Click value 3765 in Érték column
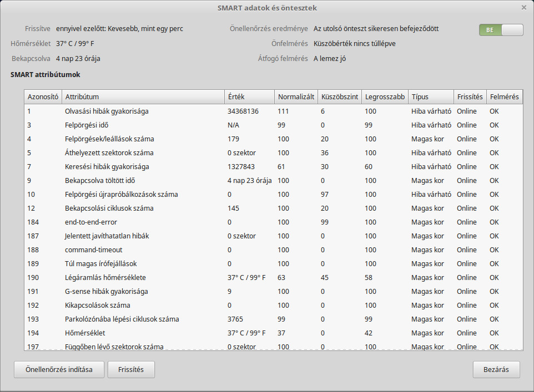This screenshot has width=534, height=392. [x=235, y=319]
